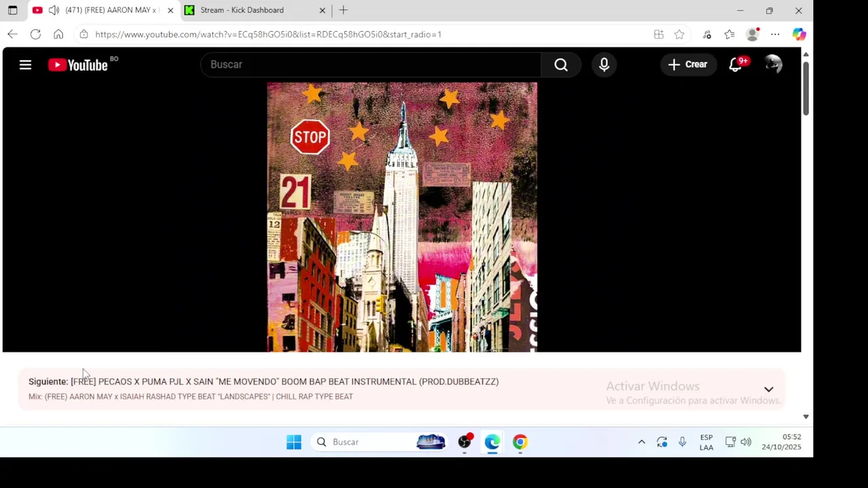Click the tray sync update icon
The height and width of the screenshot is (488, 868).
662,442
